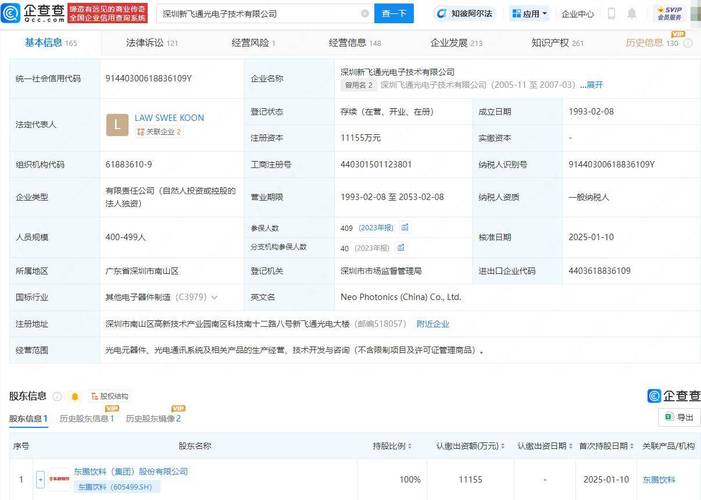Open the 经营信息 tab
Viewport: 701px width, 500px height.
click(355, 43)
